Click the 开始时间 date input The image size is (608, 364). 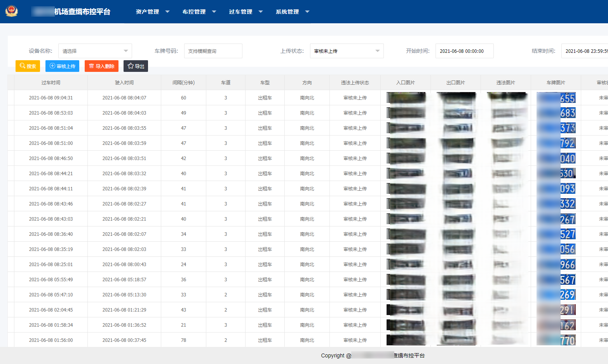point(464,51)
